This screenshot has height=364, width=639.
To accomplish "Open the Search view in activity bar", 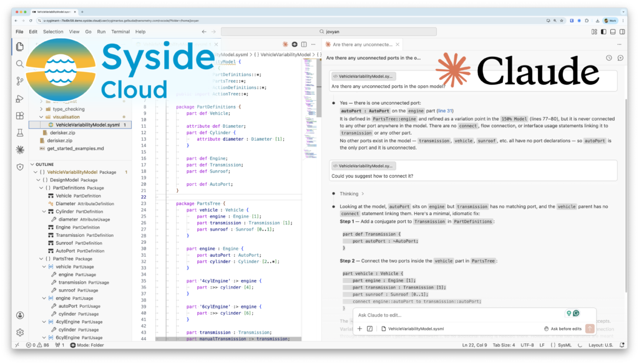I will click(20, 64).
